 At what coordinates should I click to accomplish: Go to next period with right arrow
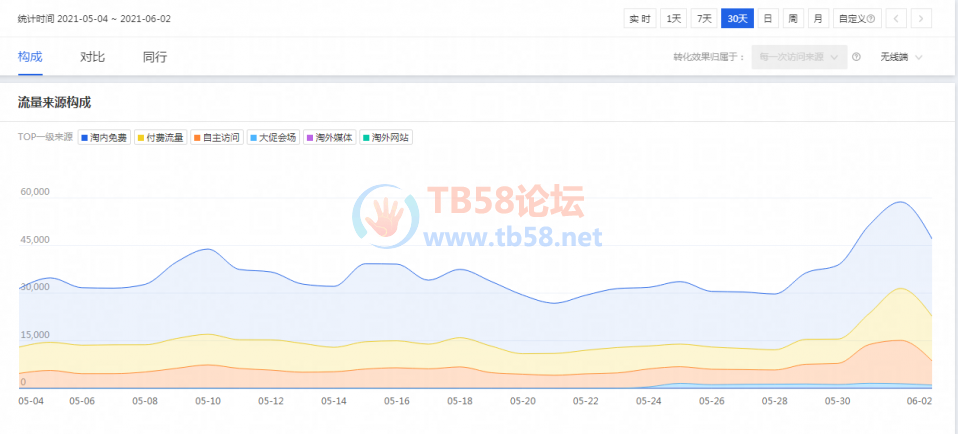point(921,18)
